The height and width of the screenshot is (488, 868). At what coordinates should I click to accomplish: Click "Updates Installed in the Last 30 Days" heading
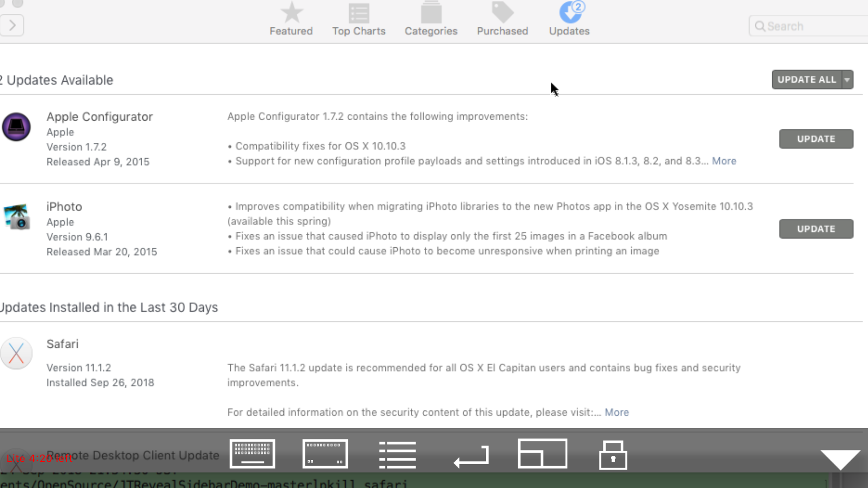coord(109,307)
